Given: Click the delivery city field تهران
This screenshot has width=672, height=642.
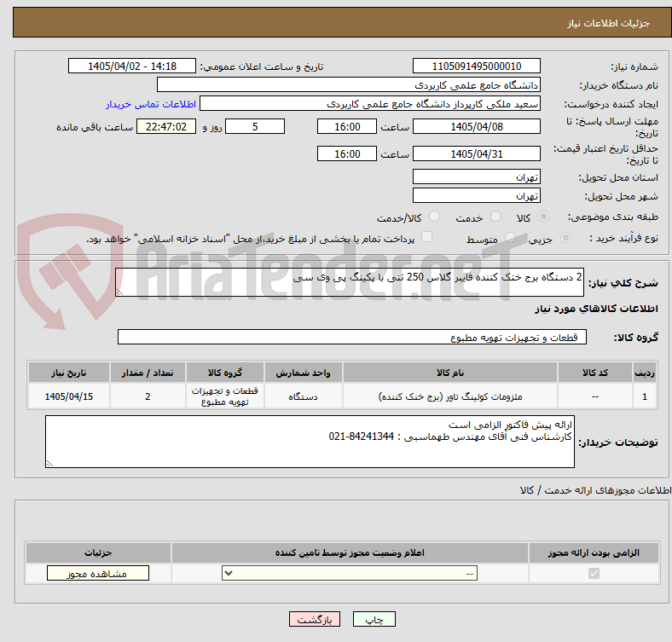Looking at the screenshot, I should 476,195.
